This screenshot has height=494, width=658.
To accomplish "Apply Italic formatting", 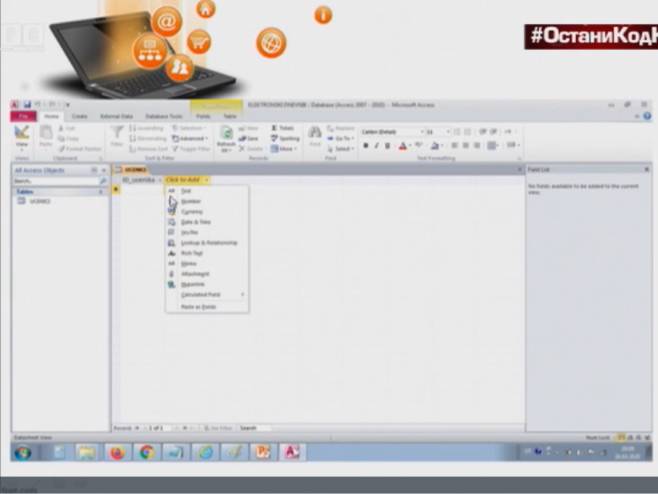I will tap(376, 146).
